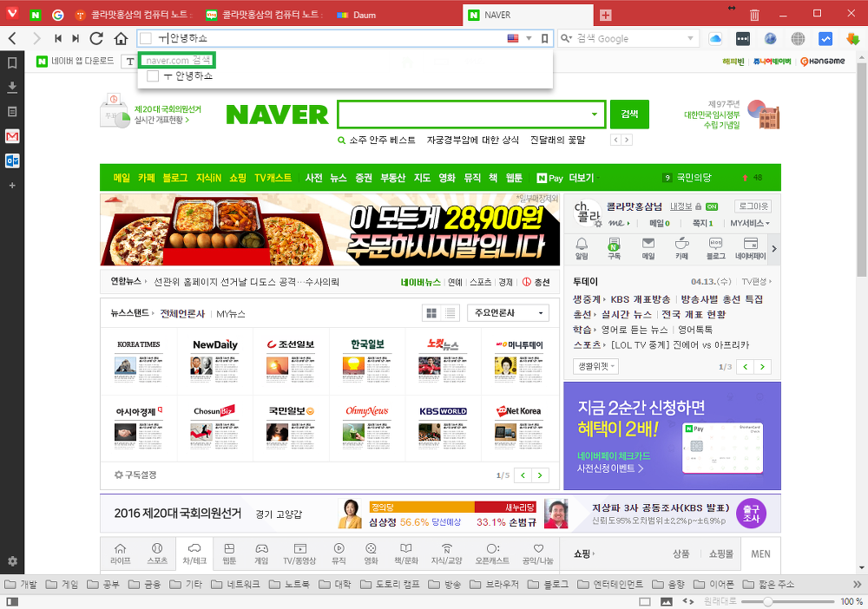Click the 로그아웃 button
Screen dimensions: 868x609
(753, 206)
